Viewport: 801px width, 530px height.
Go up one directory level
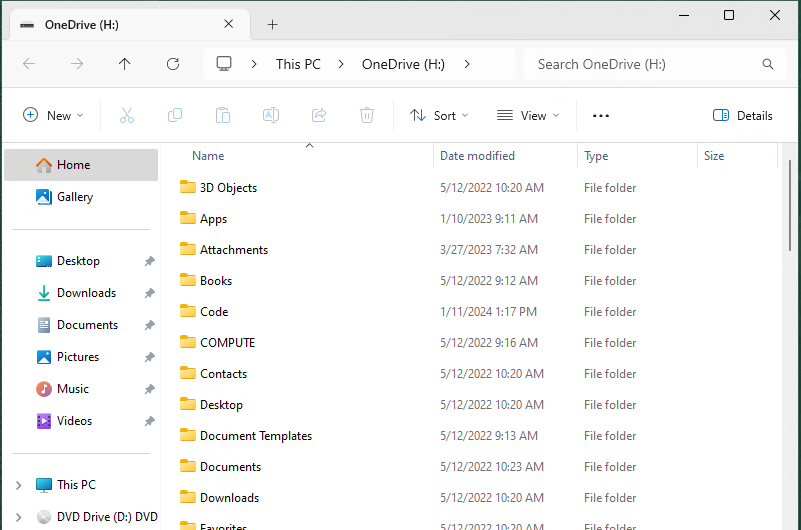[124, 64]
